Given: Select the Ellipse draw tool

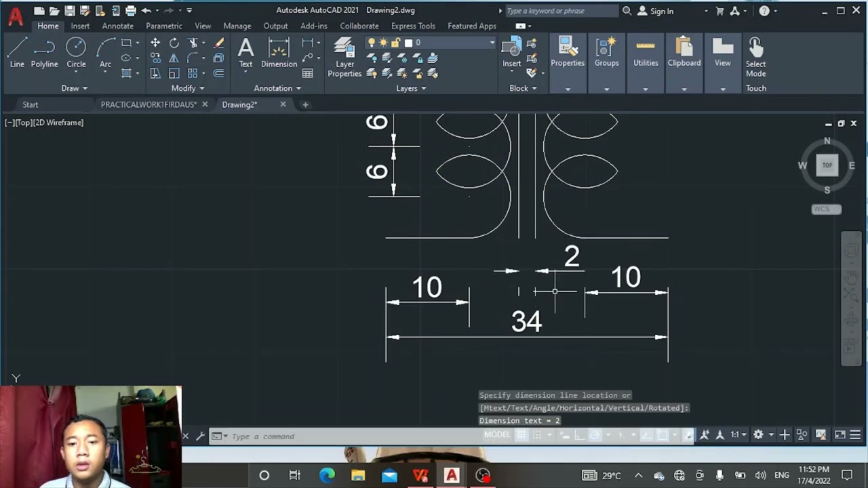Looking at the screenshot, I should [126, 58].
